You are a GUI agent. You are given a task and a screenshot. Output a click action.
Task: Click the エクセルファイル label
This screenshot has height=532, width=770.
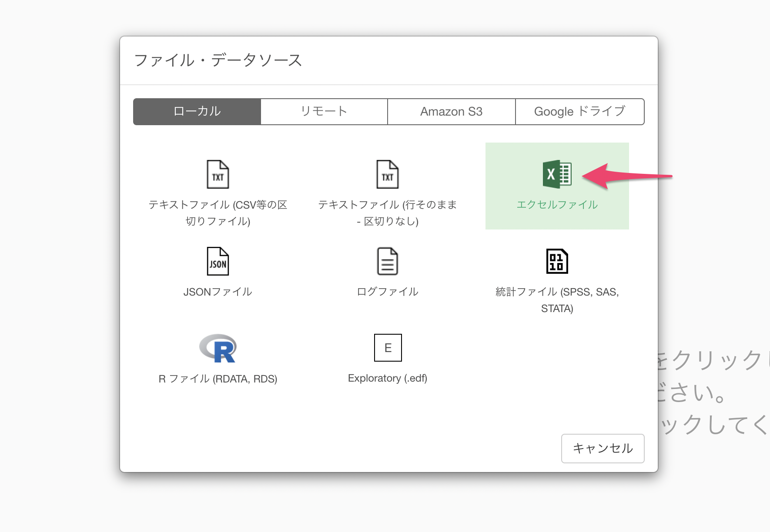tap(557, 205)
